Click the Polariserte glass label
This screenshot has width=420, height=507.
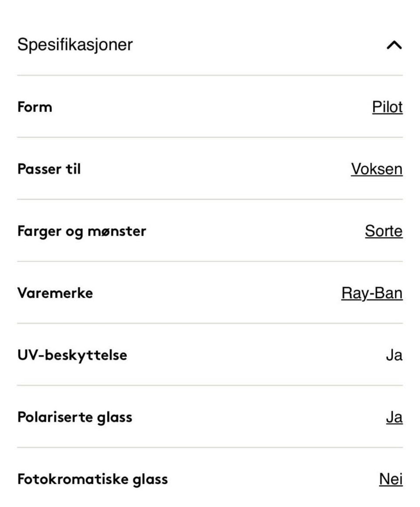pyautogui.click(x=75, y=417)
